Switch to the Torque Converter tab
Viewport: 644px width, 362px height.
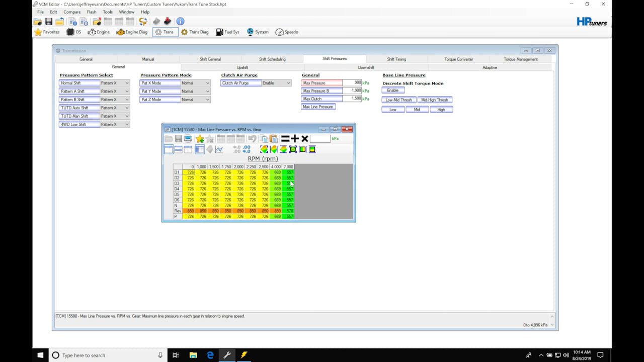click(458, 59)
